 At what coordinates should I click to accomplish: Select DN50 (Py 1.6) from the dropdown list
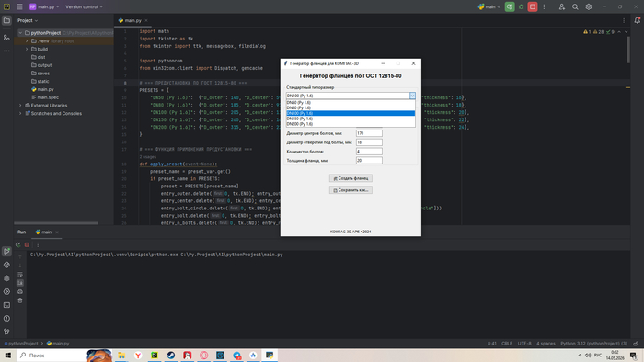[x=351, y=103]
